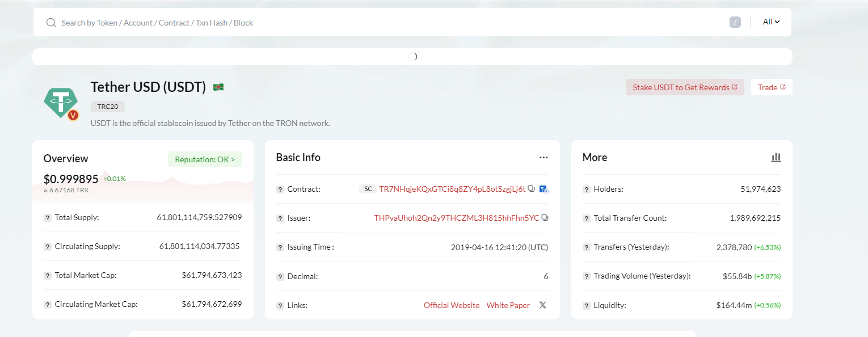Click the SC badge beside the contract address
The height and width of the screenshot is (337, 868).
click(368, 189)
